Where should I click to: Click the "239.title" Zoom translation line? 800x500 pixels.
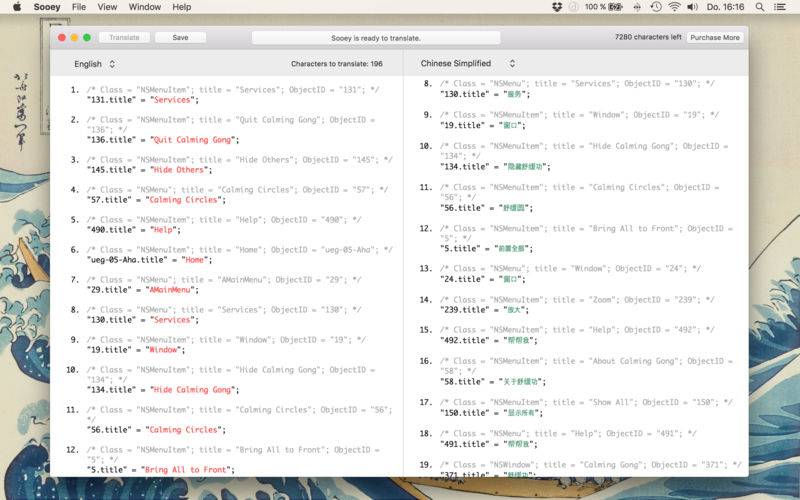point(485,310)
